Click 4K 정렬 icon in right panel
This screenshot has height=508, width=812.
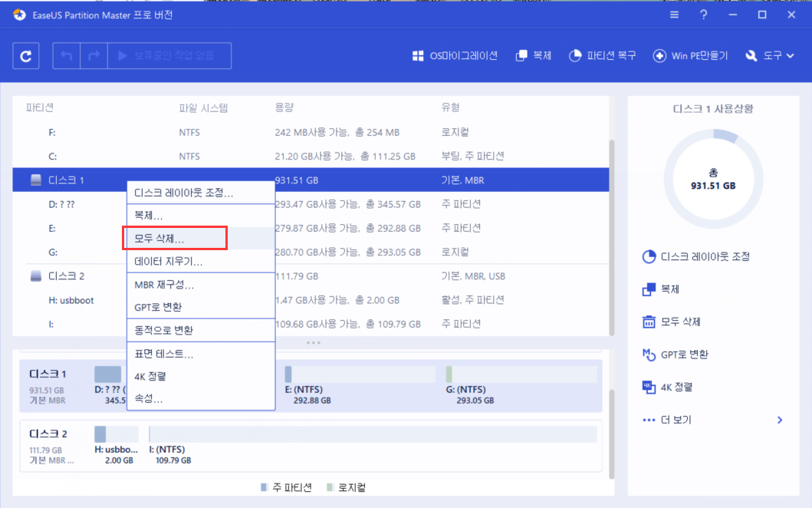point(649,388)
